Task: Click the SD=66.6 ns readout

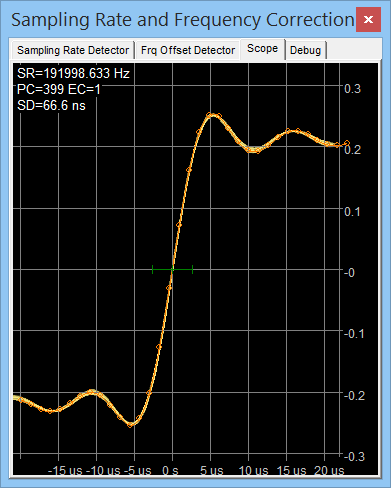Action: click(x=51, y=106)
